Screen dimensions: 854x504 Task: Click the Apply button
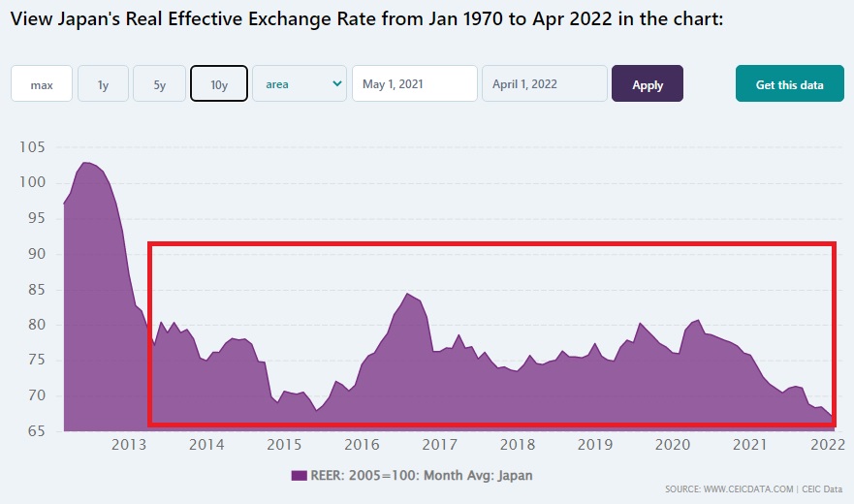[647, 84]
